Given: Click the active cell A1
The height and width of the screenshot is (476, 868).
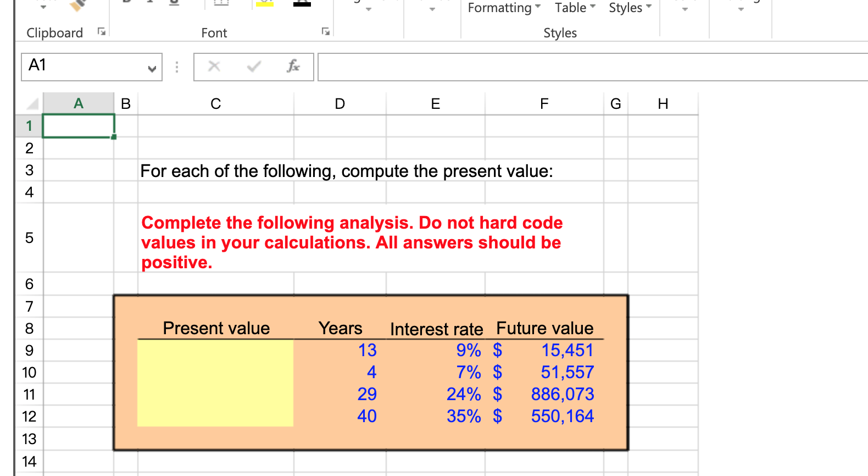Looking at the screenshot, I should [x=79, y=126].
